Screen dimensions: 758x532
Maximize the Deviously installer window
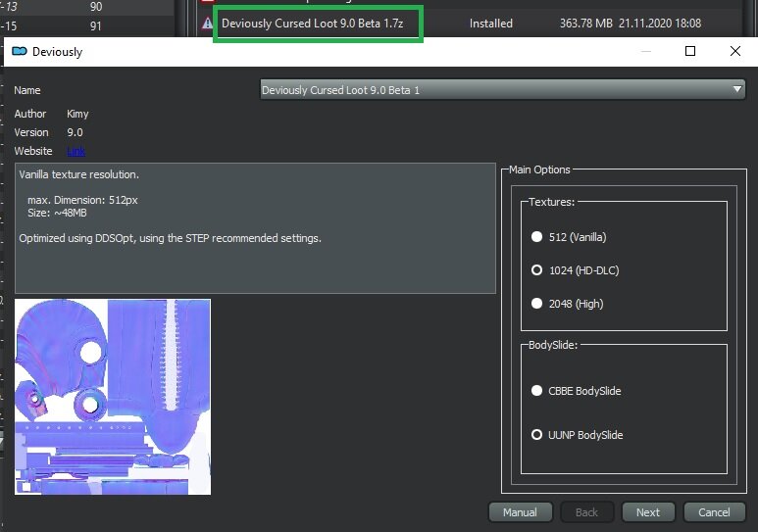690,51
